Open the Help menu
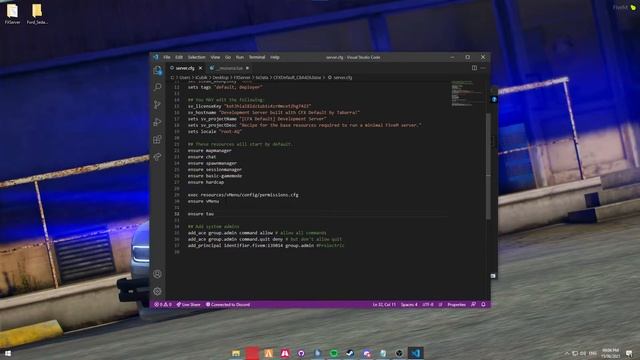The width and height of the screenshot is (640, 360). (x=275, y=57)
